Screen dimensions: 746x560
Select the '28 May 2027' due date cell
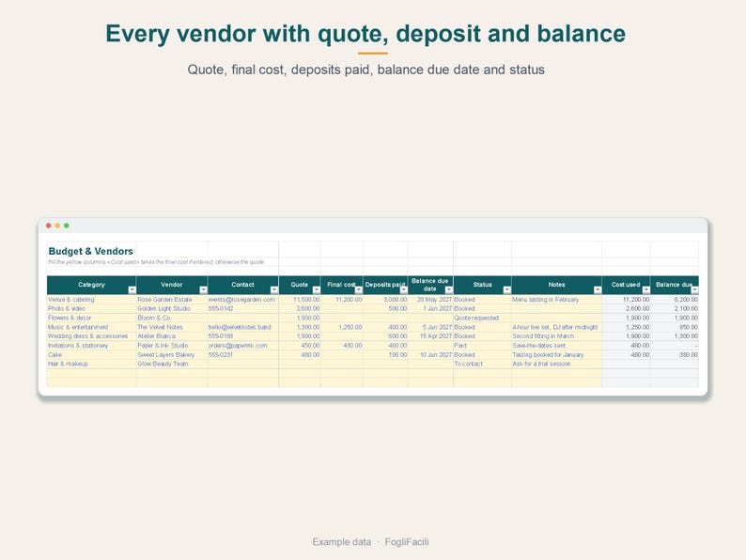[430, 300]
